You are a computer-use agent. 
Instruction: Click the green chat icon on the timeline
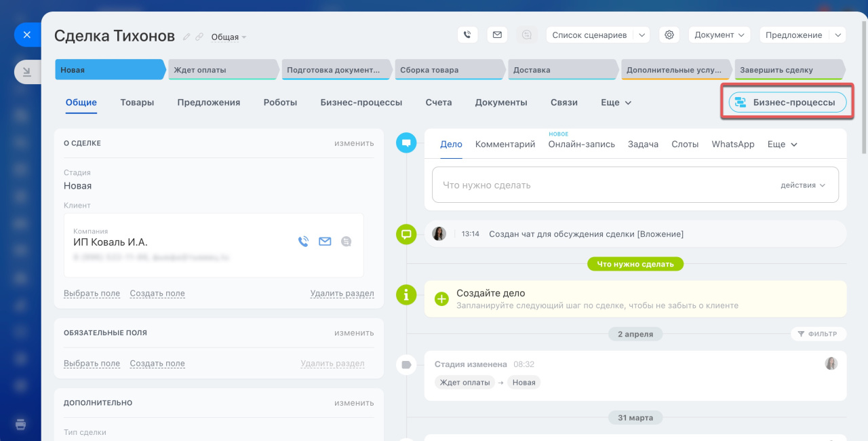(406, 235)
